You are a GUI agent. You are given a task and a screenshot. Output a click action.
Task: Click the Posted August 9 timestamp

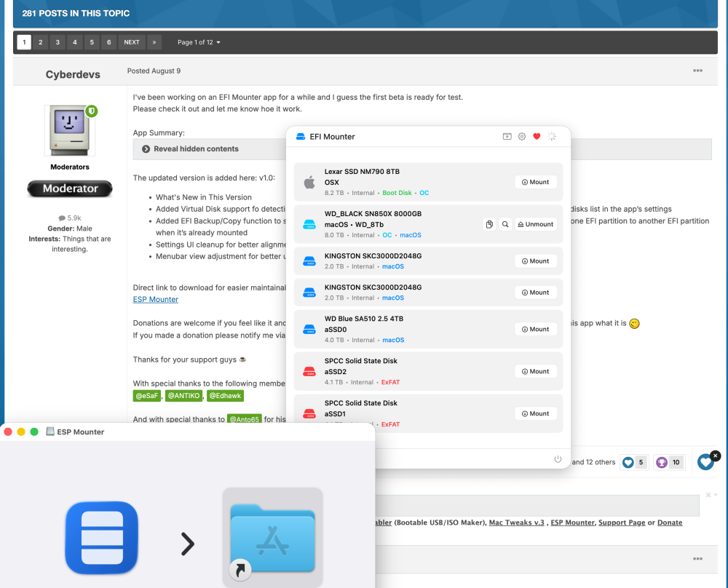154,71
